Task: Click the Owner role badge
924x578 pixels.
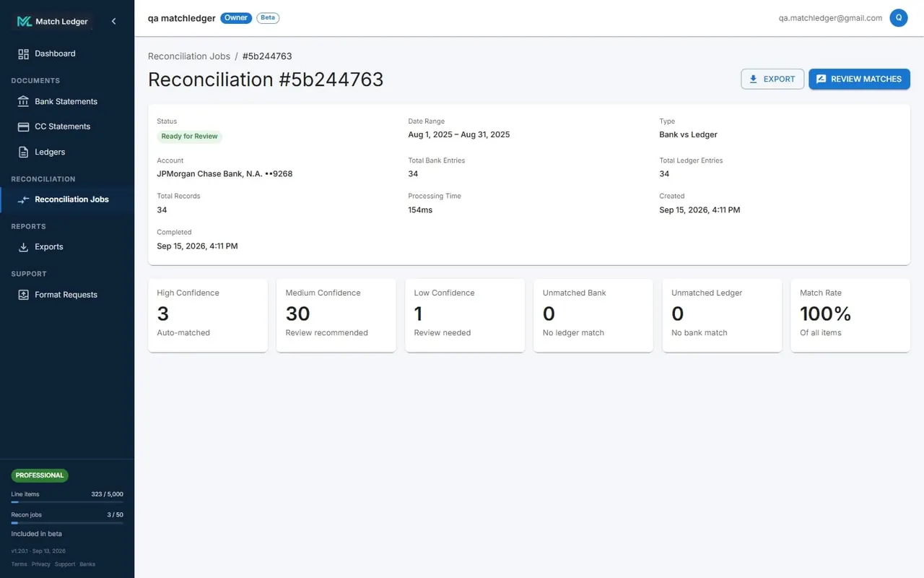Action: pos(236,18)
